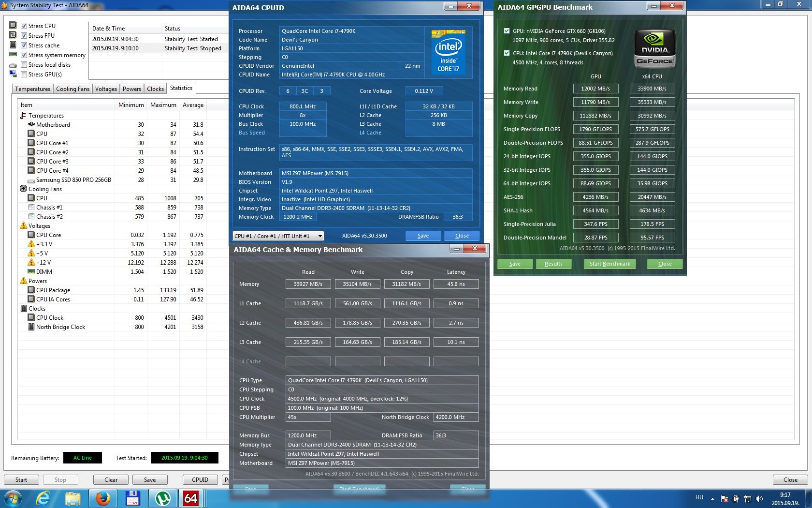The image size is (812, 508).
Task: Click Close in GPGPU Benchmark window
Action: coord(665,264)
